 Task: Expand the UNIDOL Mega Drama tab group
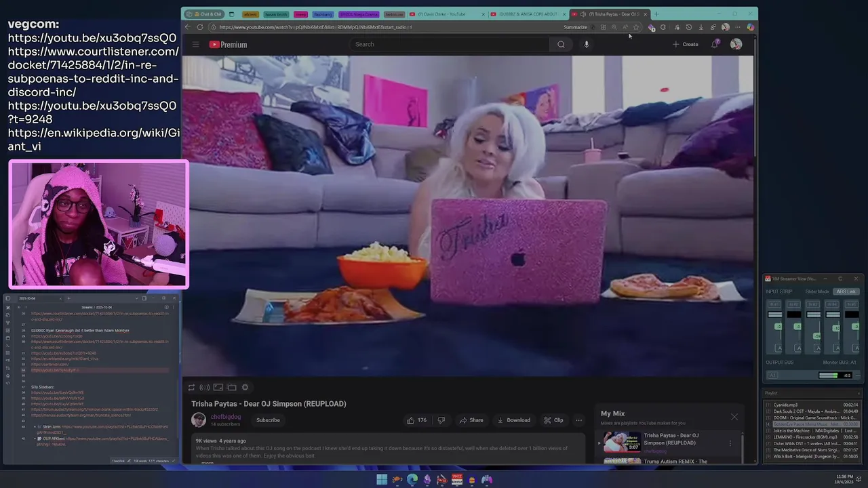point(359,14)
